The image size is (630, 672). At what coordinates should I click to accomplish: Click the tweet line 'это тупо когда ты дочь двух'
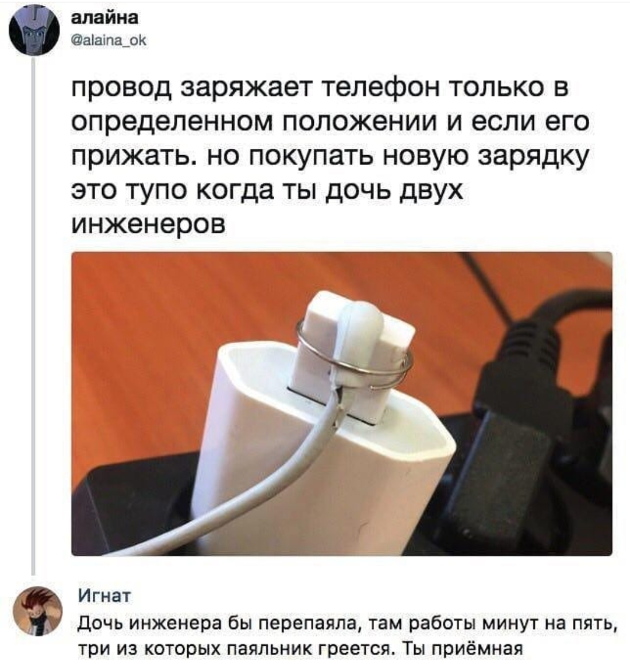tap(267, 191)
